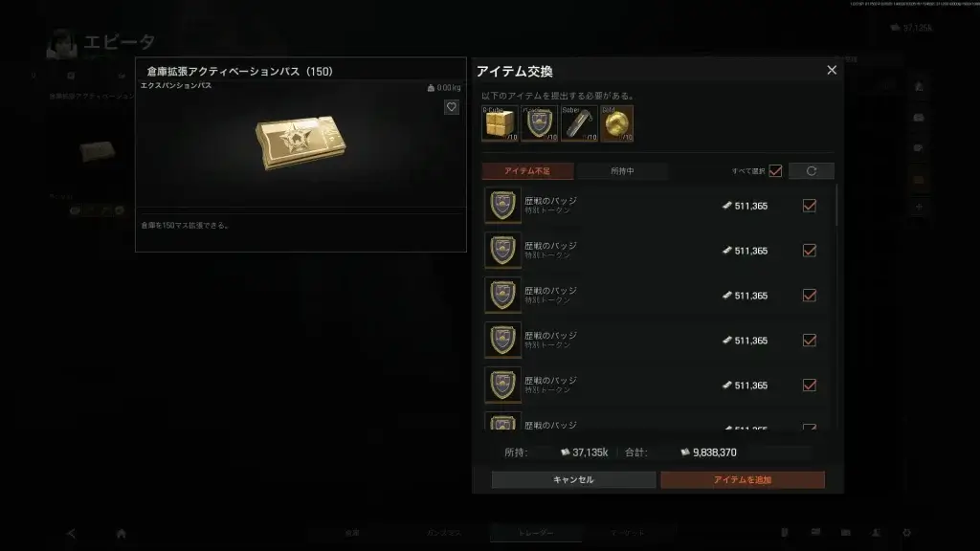Select the second 歴戦のバッジ list item icon
The height and width of the screenshot is (551, 980).
pyautogui.click(x=502, y=251)
